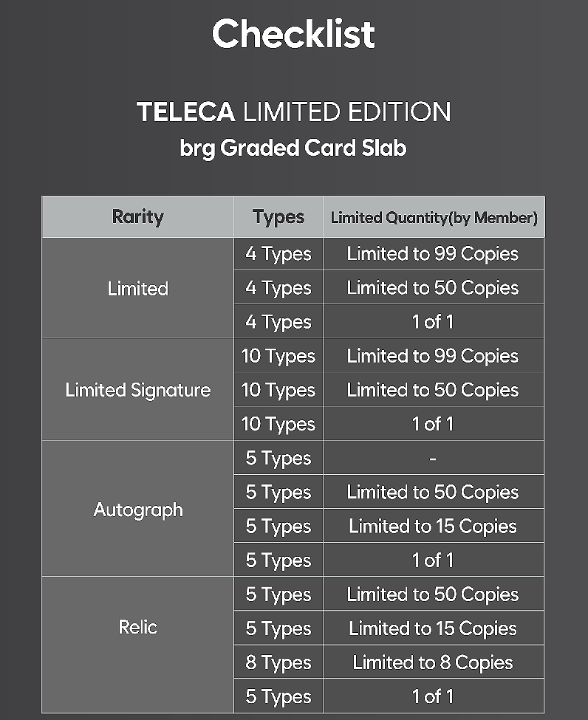
Task: Click Limited to 50 Copies in Relic
Action: [x=434, y=594]
